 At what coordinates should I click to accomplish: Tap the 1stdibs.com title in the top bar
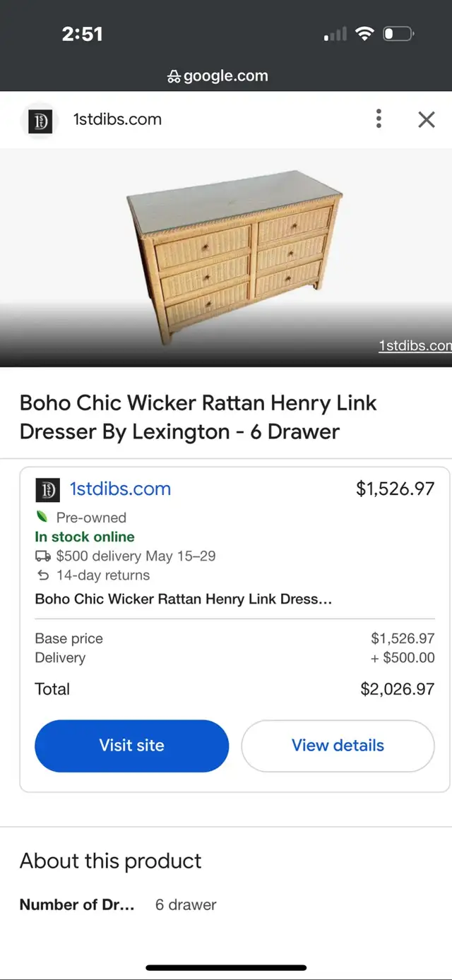(116, 120)
